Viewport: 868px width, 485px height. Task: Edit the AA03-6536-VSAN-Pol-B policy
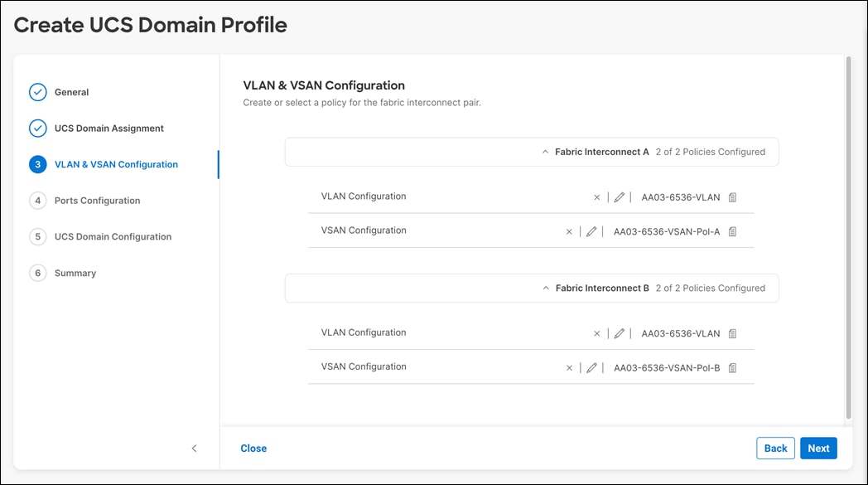pos(592,367)
